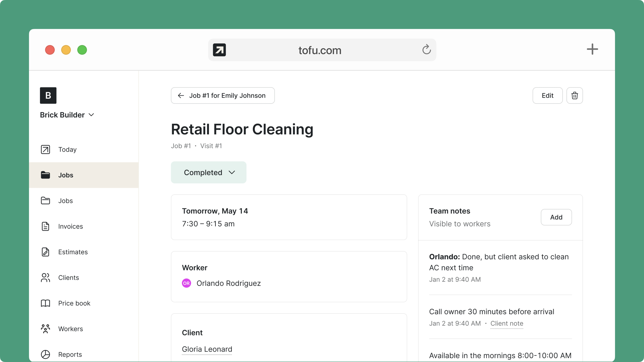This screenshot has width=644, height=362.
Task: Open the Completed status dropdown
Action: pos(208,172)
